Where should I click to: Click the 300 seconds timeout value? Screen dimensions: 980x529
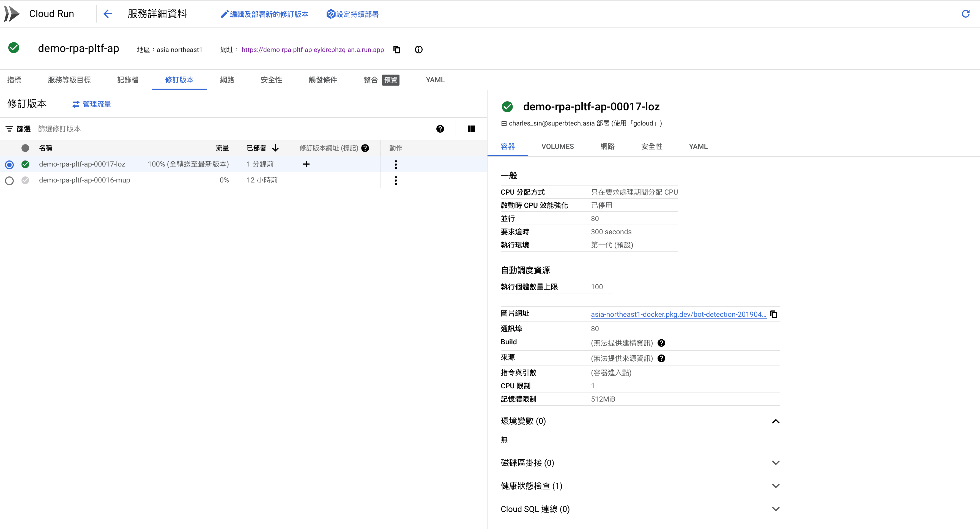(611, 232)
